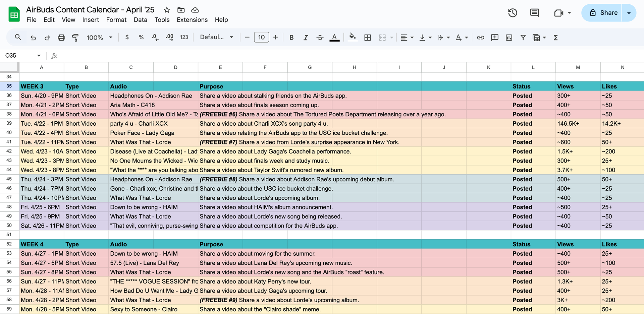Open the text color picker
The width and height of the screenshot is (644, 314).
334,37
